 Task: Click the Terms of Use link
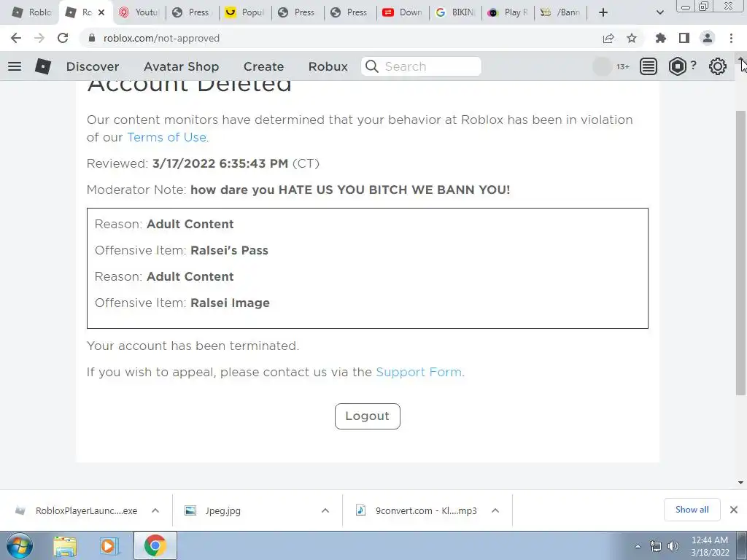[x=167, y=137]
